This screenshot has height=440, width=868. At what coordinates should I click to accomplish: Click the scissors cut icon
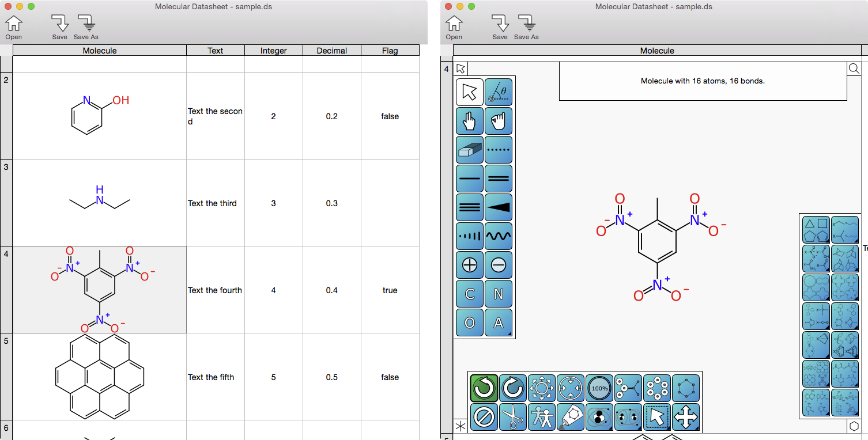pos(512,417)
